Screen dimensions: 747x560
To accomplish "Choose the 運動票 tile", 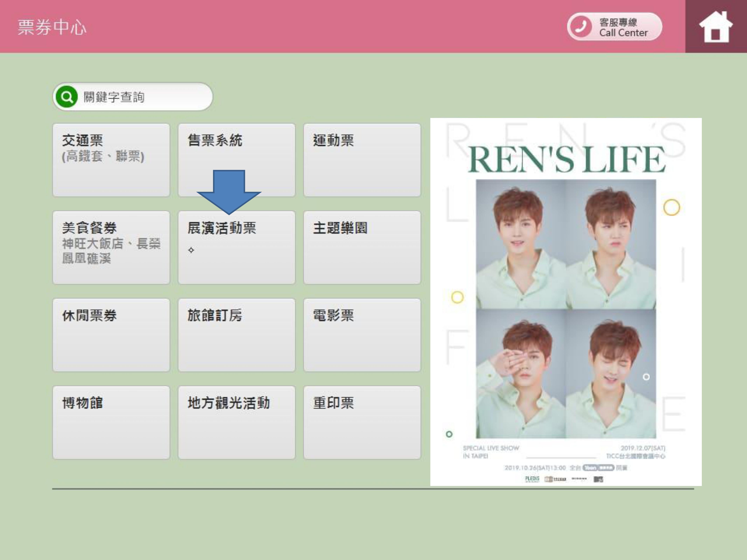I will pyautogui.click(x=362, y=160).
